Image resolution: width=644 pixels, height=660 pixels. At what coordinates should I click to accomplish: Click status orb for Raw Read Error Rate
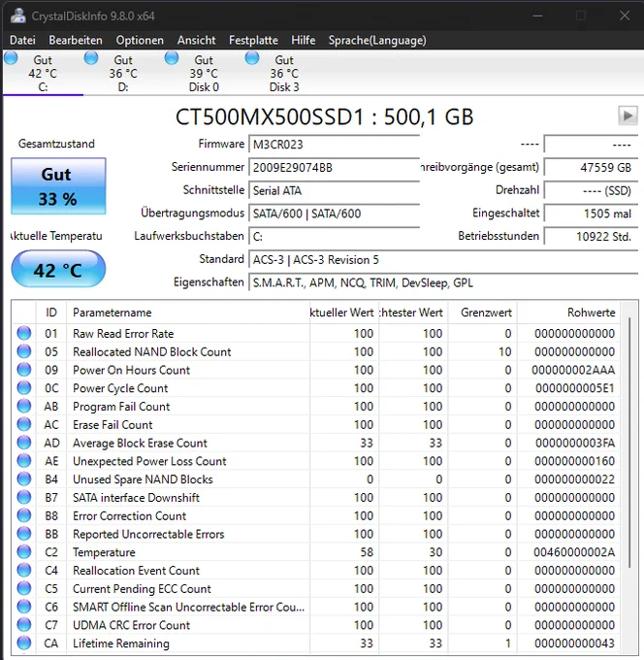(x=24, y=333)
